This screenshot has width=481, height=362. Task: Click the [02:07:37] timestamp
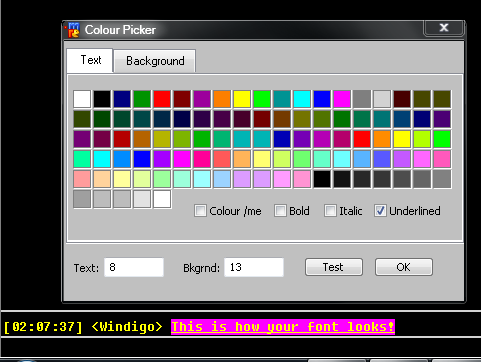(x=43, y=327)
